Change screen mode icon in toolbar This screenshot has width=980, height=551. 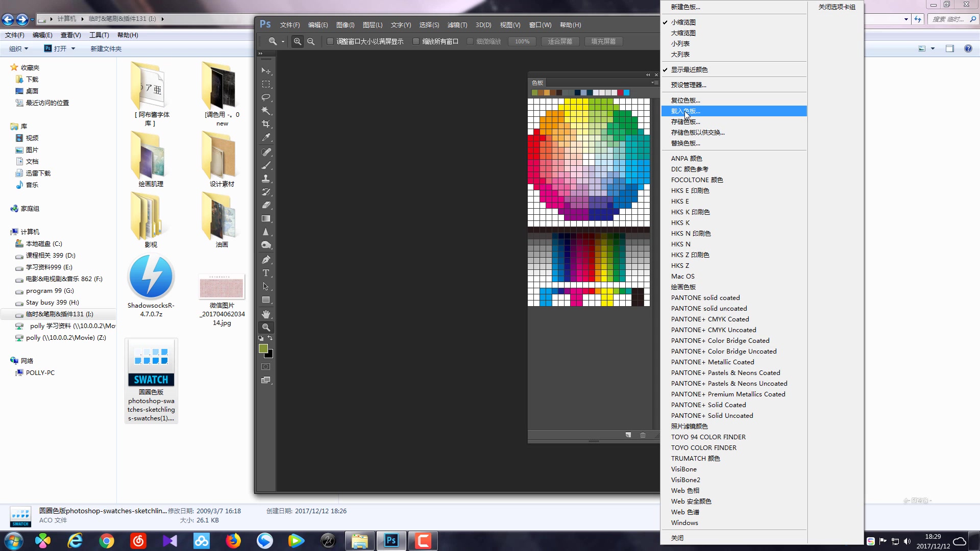[266, 380]
